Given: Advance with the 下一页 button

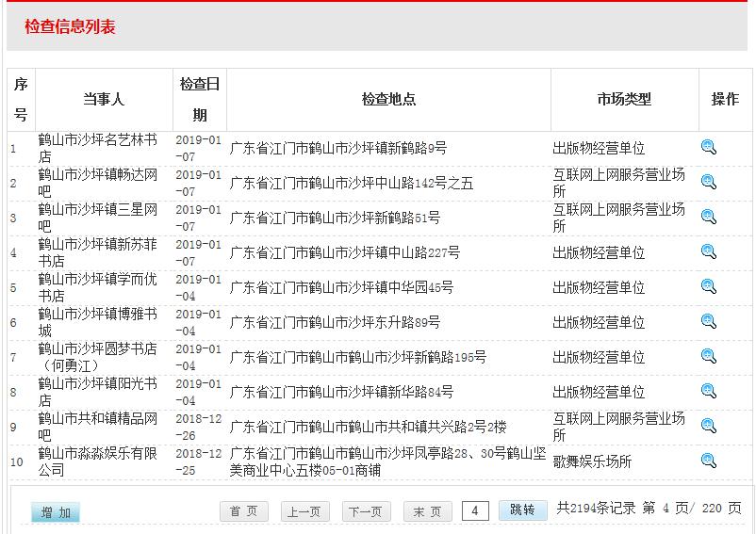Looking at the screenshot, I should pos(367,511).
